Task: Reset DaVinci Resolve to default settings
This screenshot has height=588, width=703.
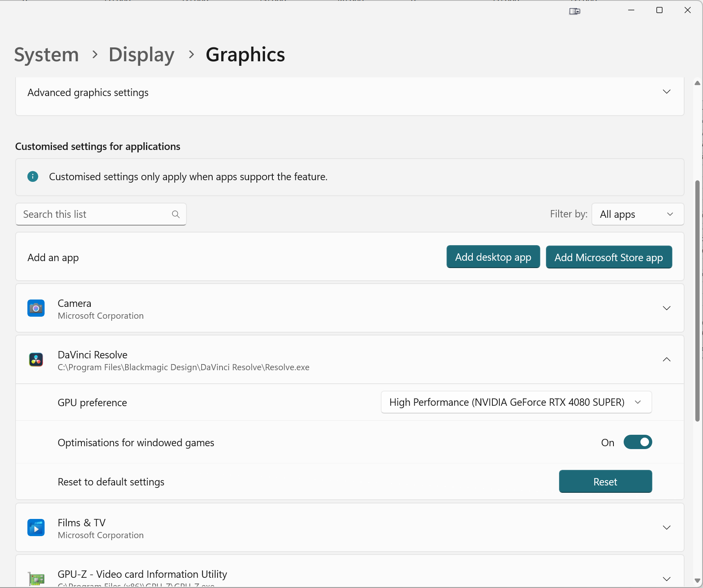Action: (x=605, y=482)
